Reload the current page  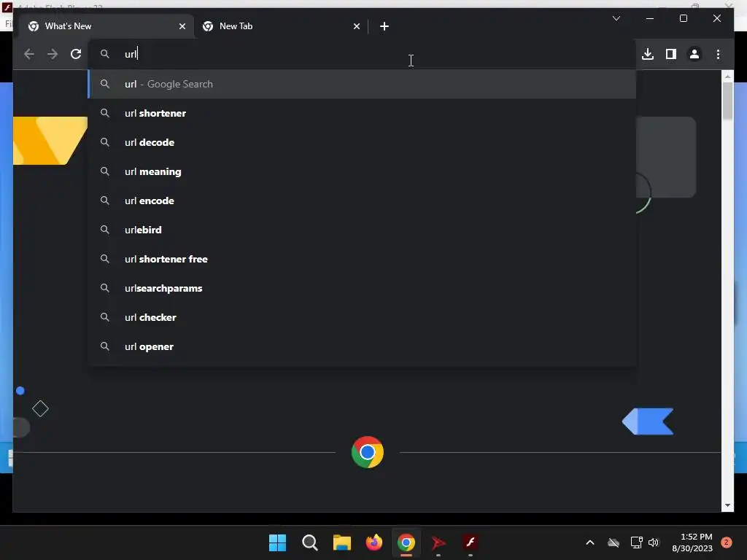(x=76, y=54)
